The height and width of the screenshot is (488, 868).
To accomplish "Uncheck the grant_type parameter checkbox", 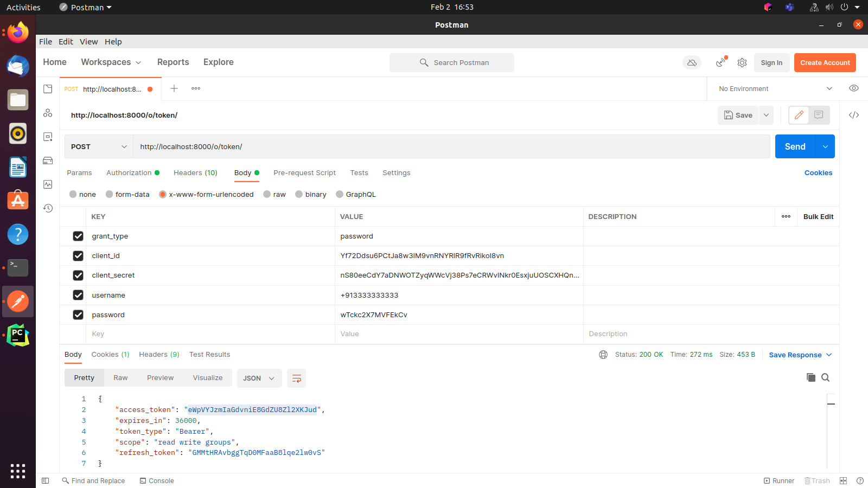I will [x=78, y=236].
